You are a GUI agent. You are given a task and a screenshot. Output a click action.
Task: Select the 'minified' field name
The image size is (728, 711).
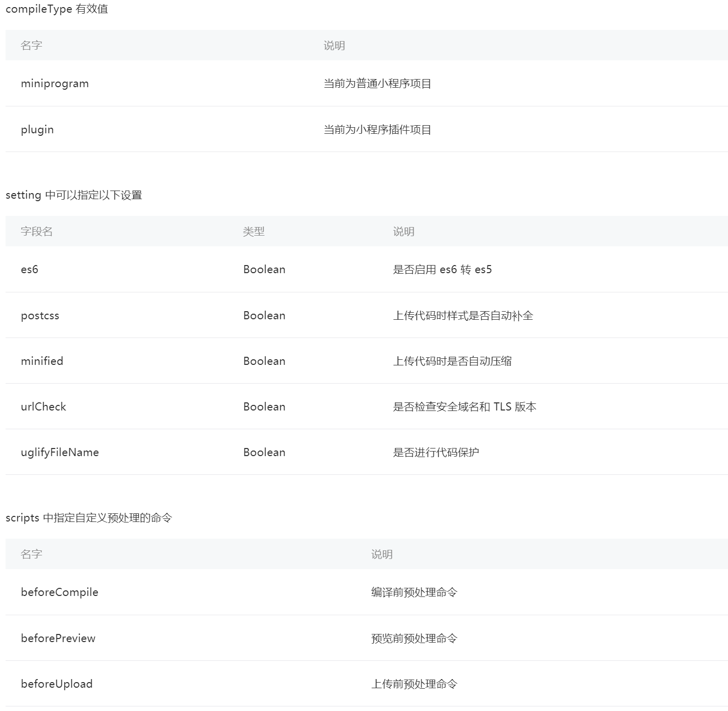[x=42, y=361]
